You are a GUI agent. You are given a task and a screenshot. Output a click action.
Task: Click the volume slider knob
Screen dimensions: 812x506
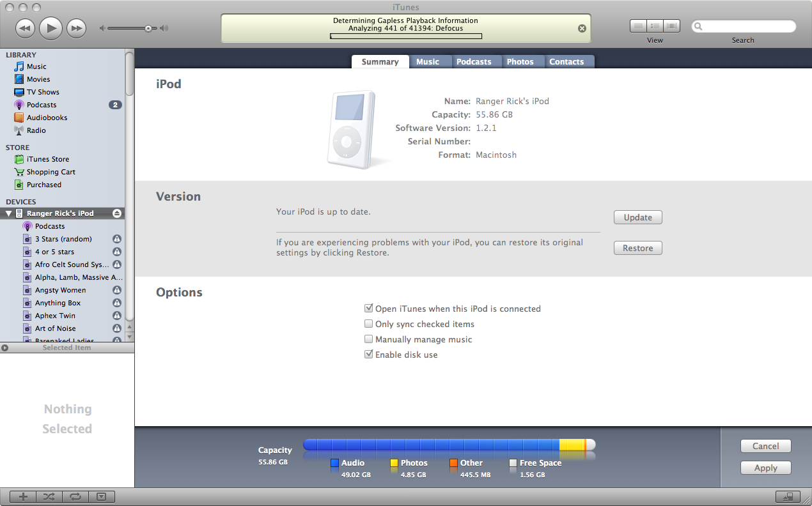click(x=148, y=28)
